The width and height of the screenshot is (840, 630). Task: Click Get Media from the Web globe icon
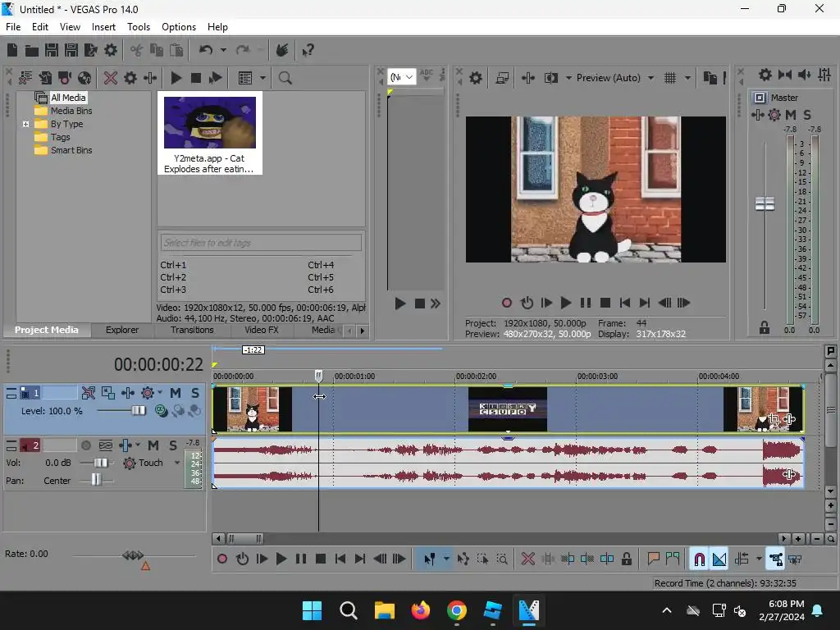coord(84,78)
